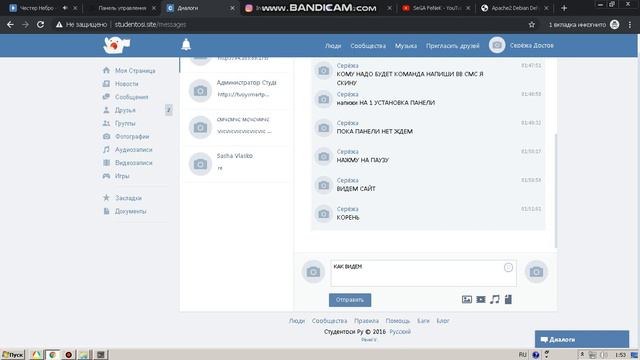Screen dimensions: 640x360
Task: Open the notifications bell icon
Action: point(186,44)
